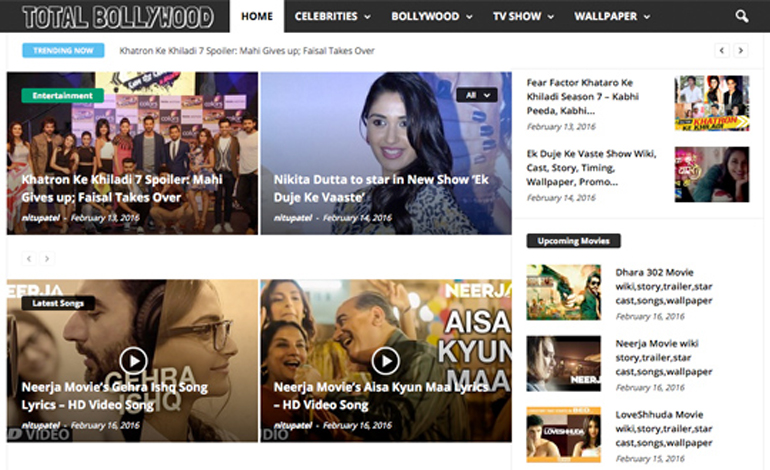The height and width of the screenshot is (470, 770).
Task: Go to previous featured posts page
Action: (x=29, y=258)
